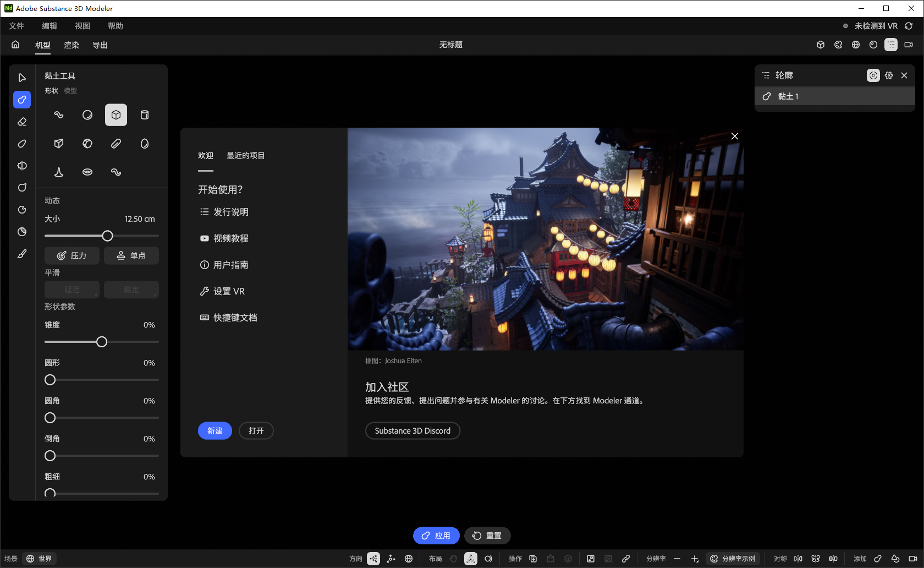This screenshot has width=924, height=568.
Task: Select the cube shape in the clay tool shapes
Action: point(116,114)
